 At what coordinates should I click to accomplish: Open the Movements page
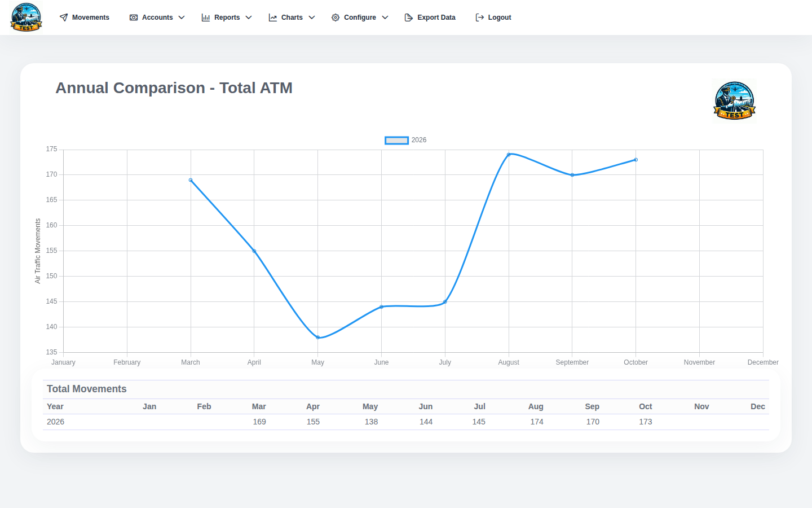tap(85, 17)
